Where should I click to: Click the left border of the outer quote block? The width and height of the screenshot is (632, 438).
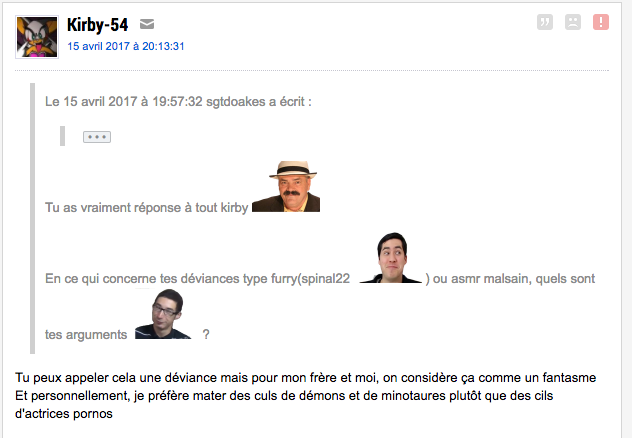[x=33, y=218]
